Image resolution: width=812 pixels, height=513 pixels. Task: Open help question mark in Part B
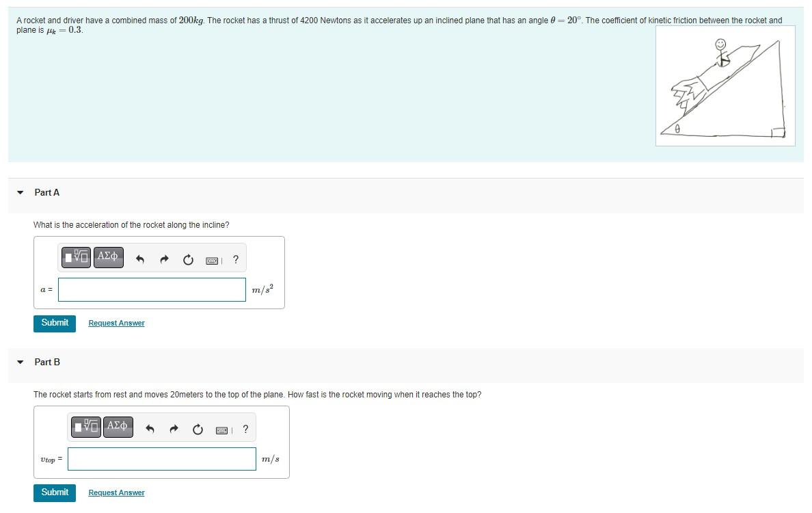point(245,429)
